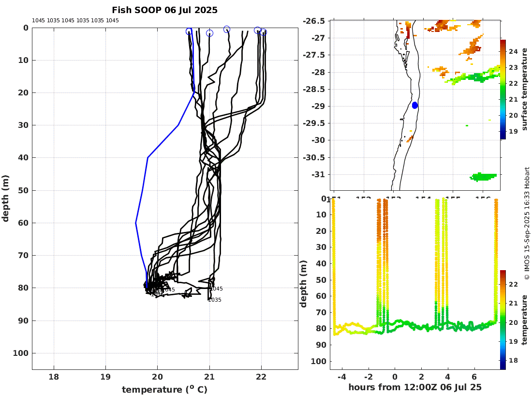532x397 pixels.
Task: Click the blue circle marker above 21 °C
Action: 209,33
